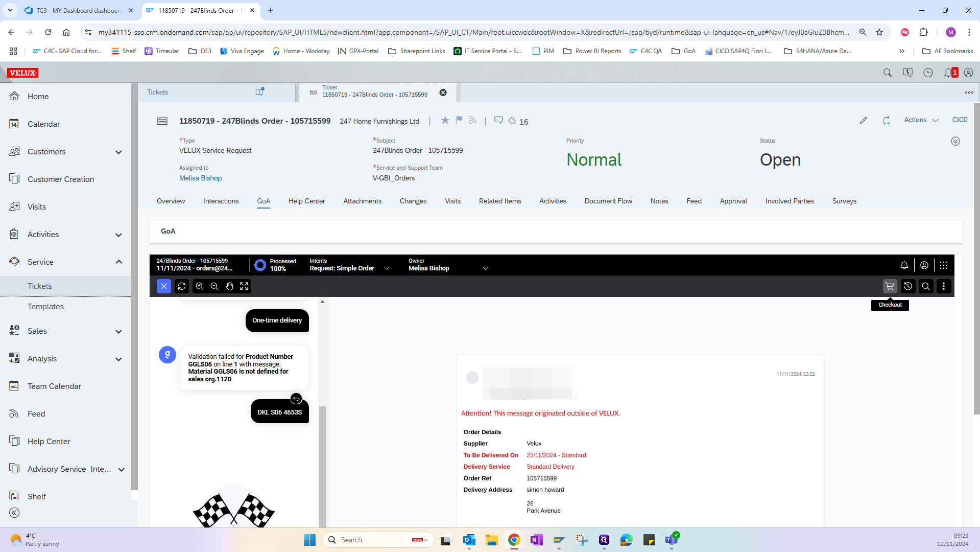Open the GoA search magnifier icon
The width and height of the screenshot is (980, 552).
click(x=926, y=286)
